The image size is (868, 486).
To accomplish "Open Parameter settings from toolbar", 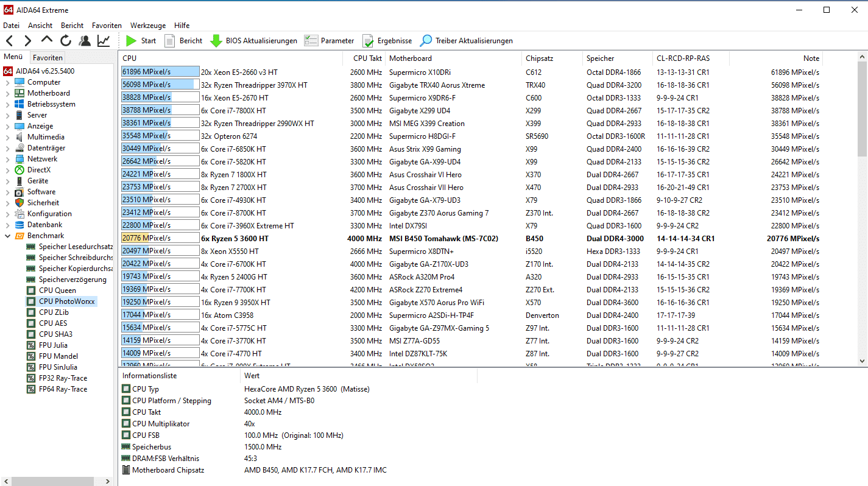I will click(x=329, y=41).
